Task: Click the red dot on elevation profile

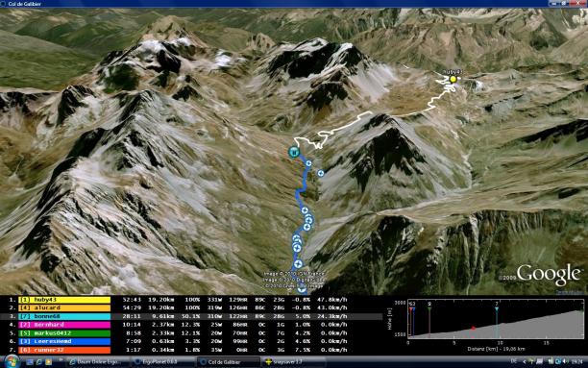Action: click(x=474, y=329)
